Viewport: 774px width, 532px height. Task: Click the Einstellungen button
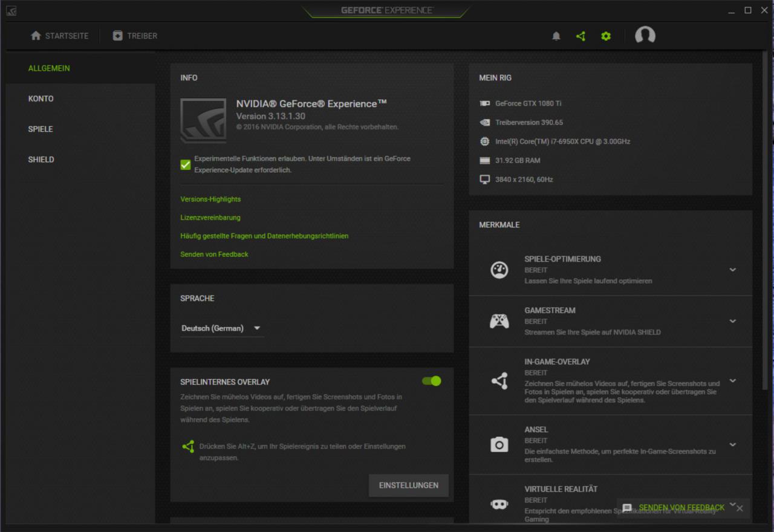coord(409,485)
